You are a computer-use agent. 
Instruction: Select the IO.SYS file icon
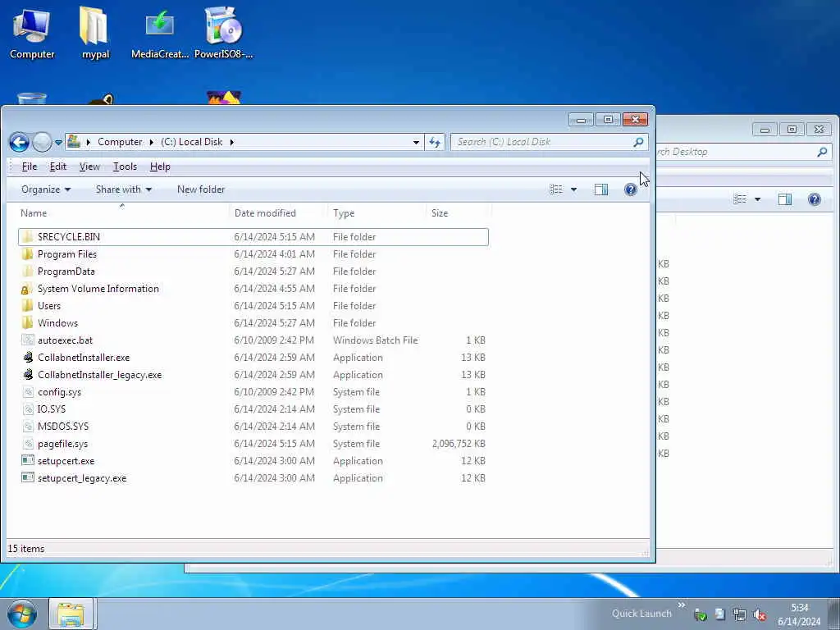[28, 409]
